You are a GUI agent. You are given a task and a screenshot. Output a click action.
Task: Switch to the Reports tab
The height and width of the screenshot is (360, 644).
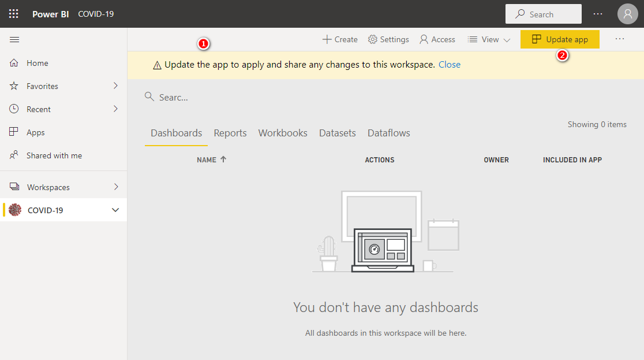point(230,133)
